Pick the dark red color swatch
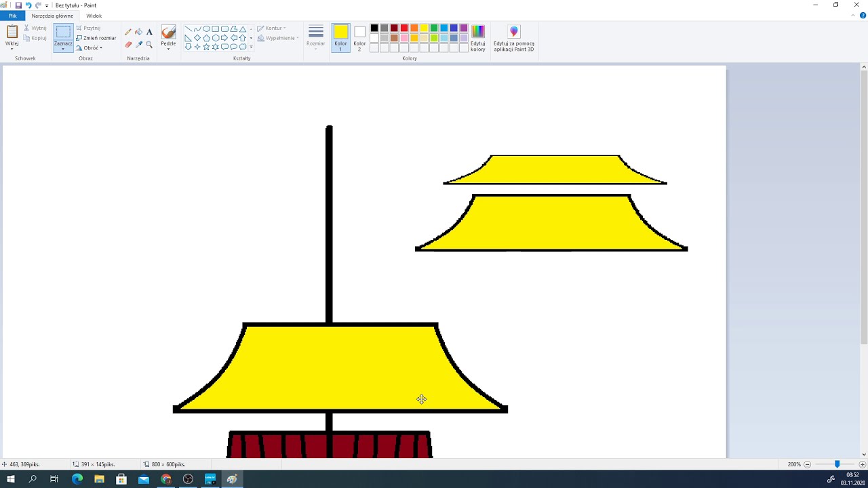Viewport: 868px width, 488px height. click(394, 28)
